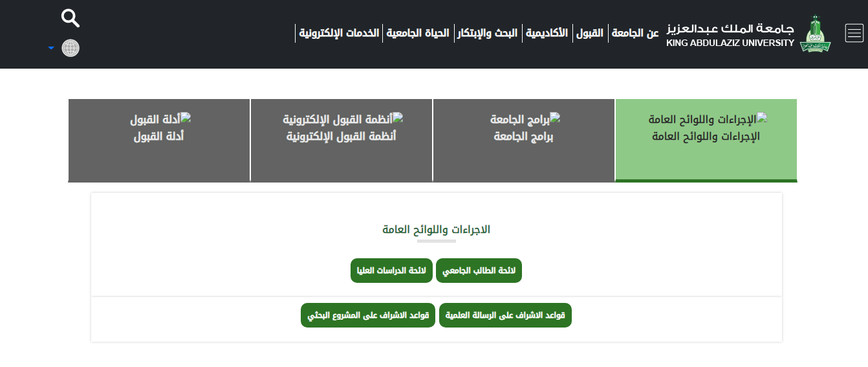Open لائحة الدراسات العليا button
Screen dimensions: 868x367
click(x=391, y=271)
